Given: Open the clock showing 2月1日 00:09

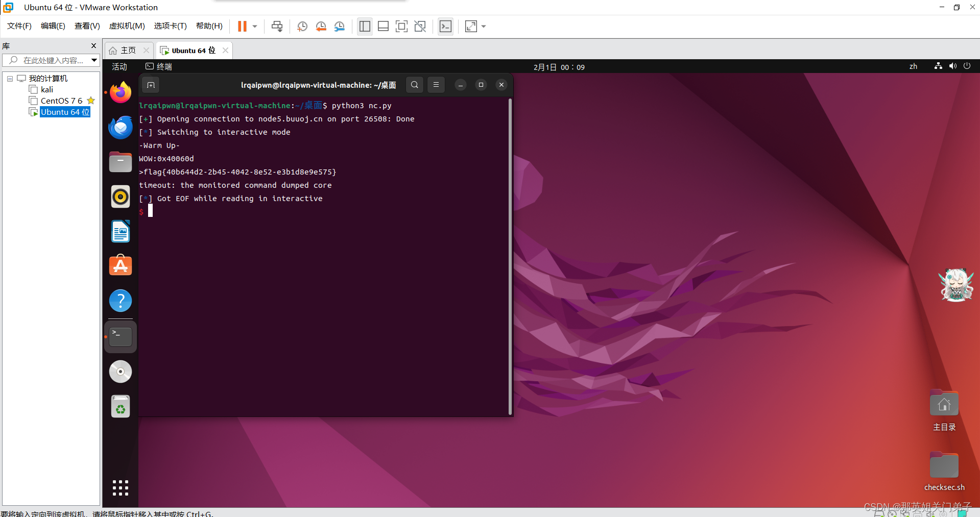Looking at the screenshot, I should coord(559,67).
